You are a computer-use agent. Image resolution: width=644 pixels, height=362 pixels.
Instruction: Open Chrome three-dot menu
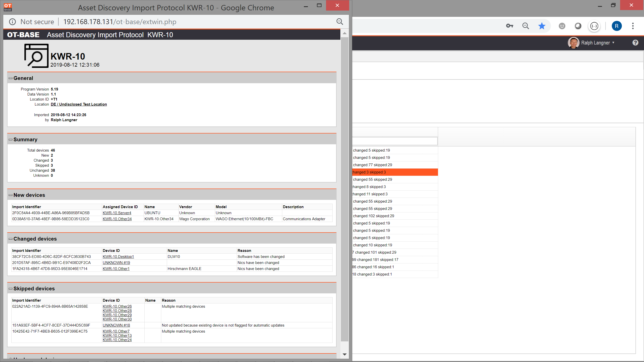[x=633, y=26]
